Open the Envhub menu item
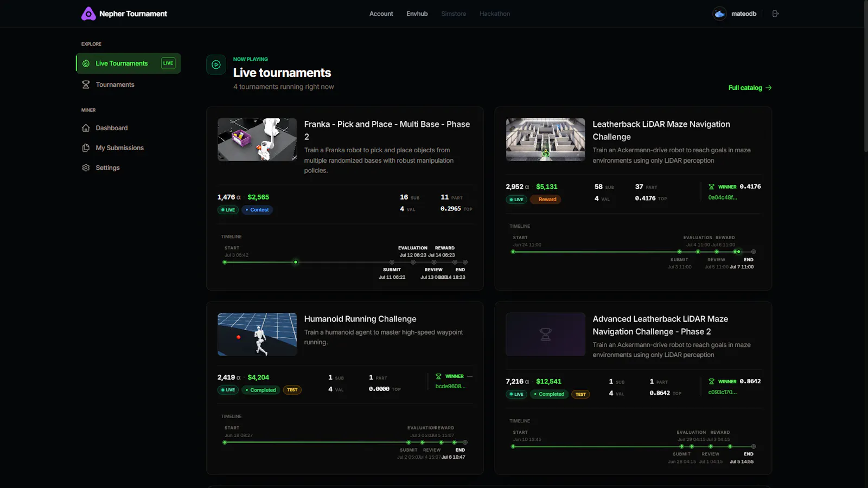Image resolution: width=868 pixels, height=488 pixels. point(417,14)
